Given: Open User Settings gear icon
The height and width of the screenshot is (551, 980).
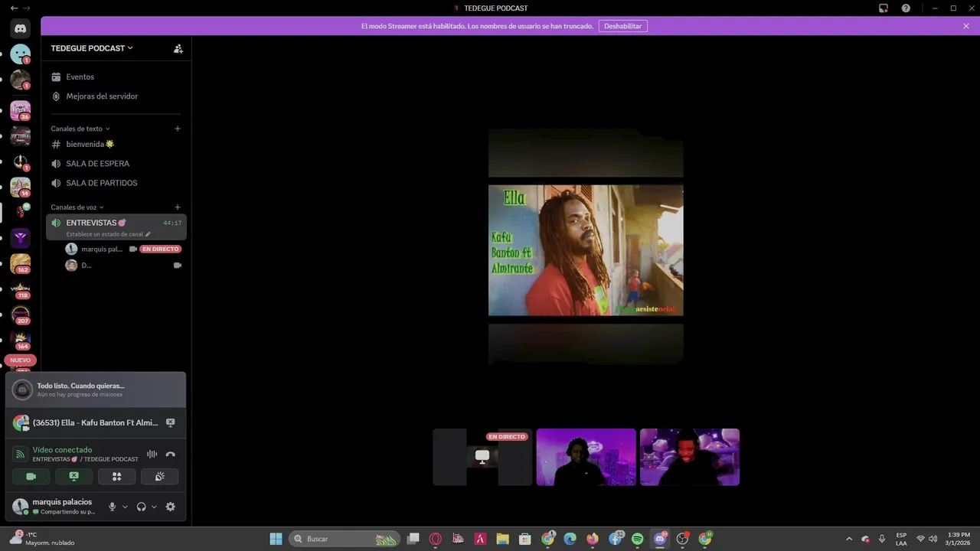Looking at the screenshot, I should click(x=171, y=507).
